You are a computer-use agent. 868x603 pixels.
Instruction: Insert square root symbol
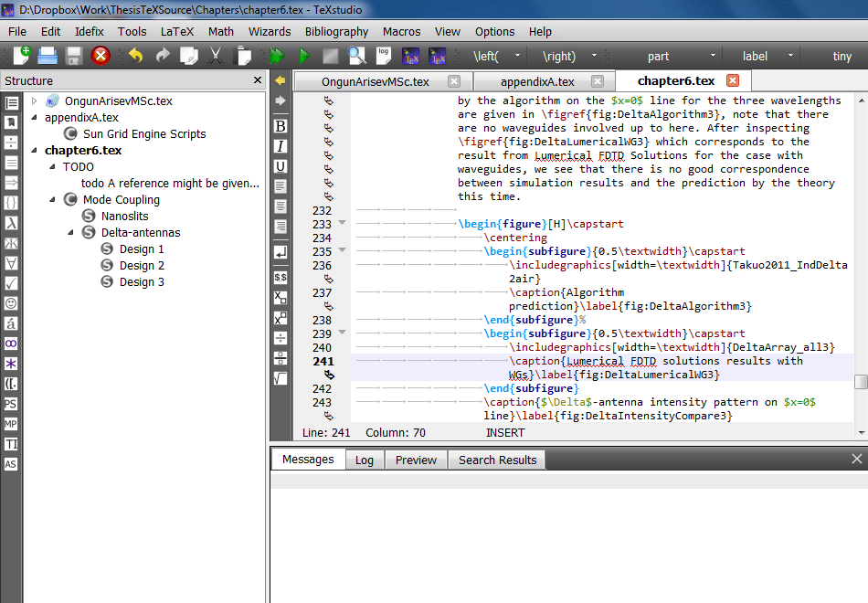click(x=281, y=378)
